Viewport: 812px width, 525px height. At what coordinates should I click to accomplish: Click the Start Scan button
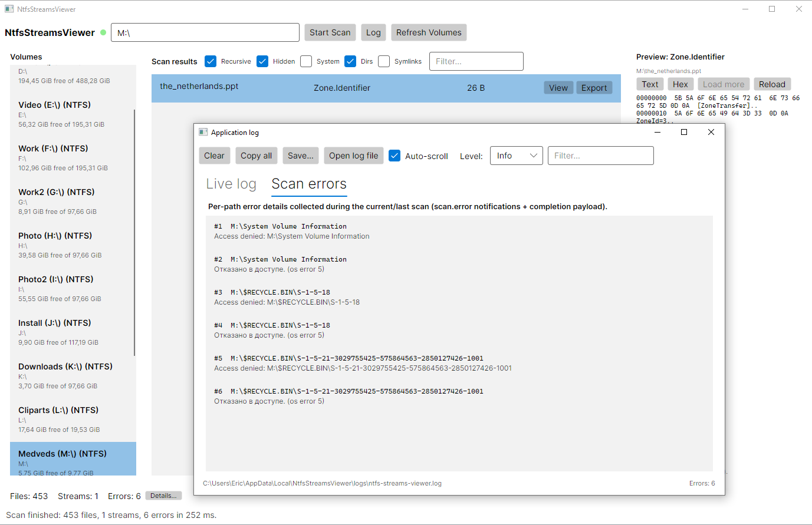pyautogui.click(x=330, y=32)
